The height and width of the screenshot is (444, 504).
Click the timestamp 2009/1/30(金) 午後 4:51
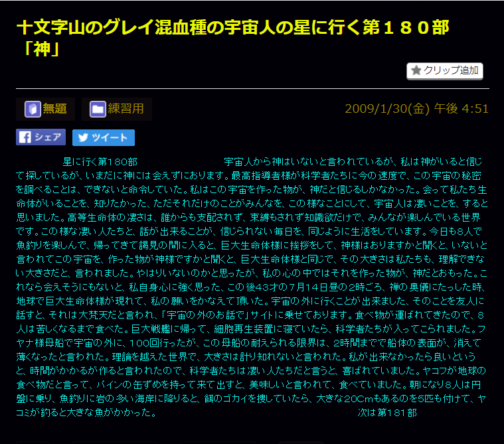pyautogui.click(x=416, y=109)
